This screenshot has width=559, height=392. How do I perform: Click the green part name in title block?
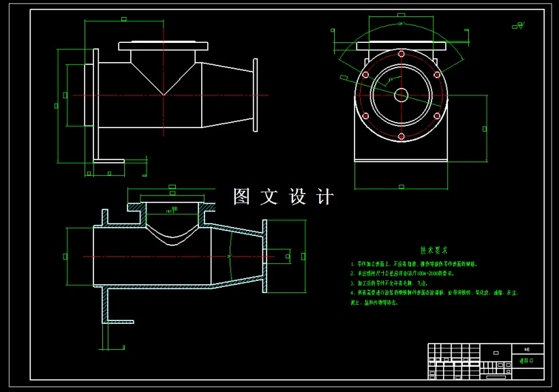[526, 361]
